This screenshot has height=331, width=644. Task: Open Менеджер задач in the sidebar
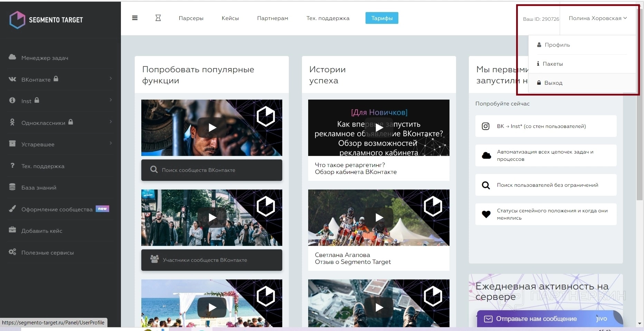tap(45, 58)
